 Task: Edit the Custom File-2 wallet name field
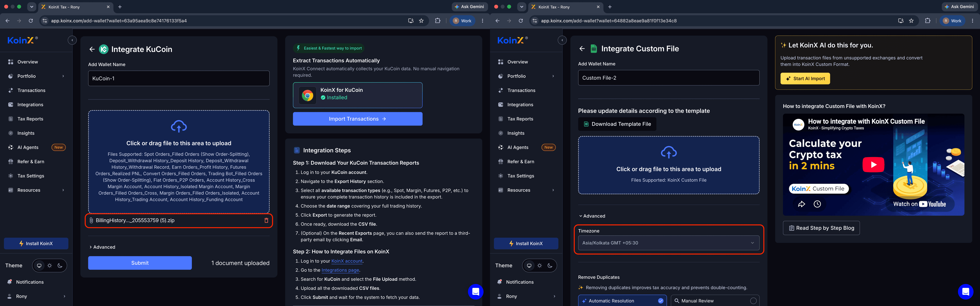(668, 78)
